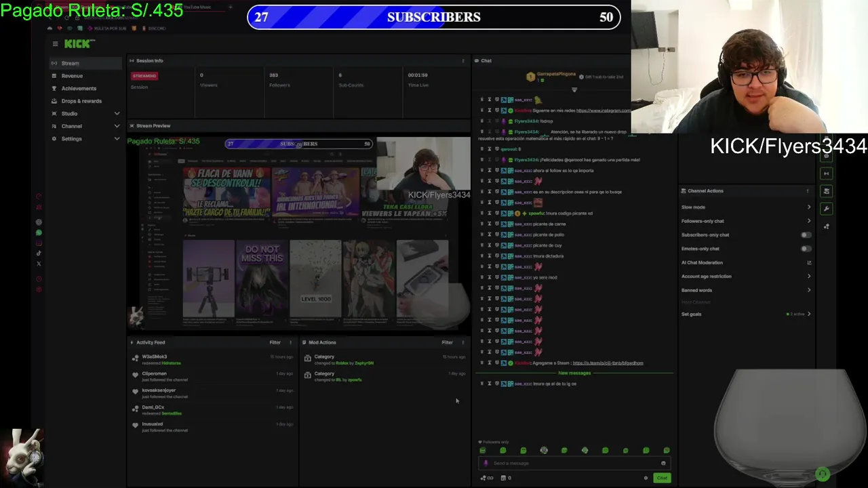Open AI Chat Moderation external link
The height and width of the screenshot is (488, 868).
click(809, 262)
